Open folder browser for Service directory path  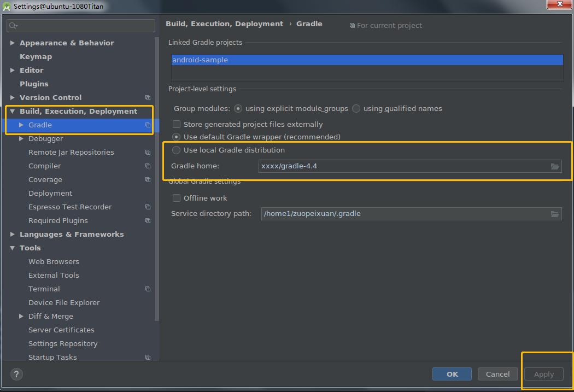pyautogui.click(x=555, y=214)
